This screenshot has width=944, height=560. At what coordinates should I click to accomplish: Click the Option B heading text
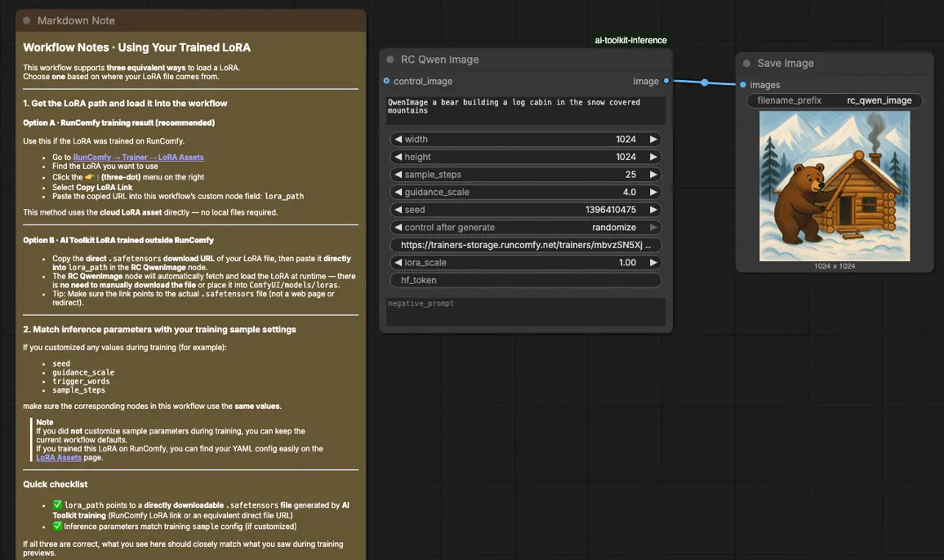pos(118,240)
